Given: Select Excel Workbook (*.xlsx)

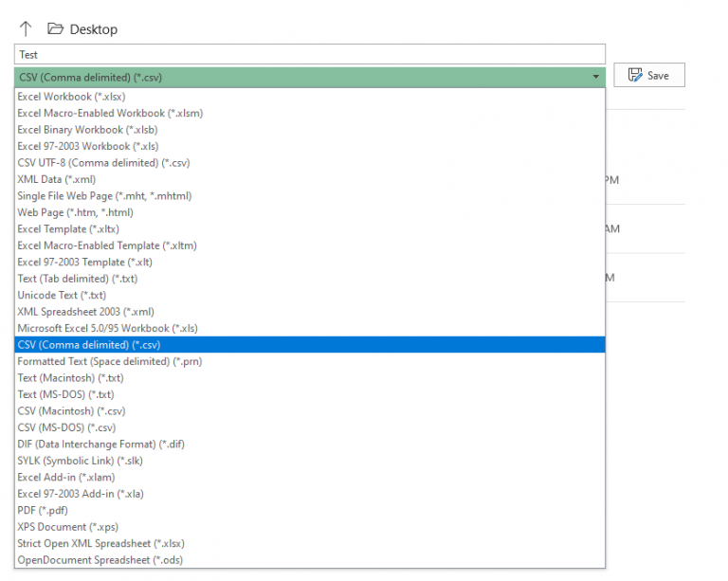Looking at the screenshot, I should coord(310,97).
